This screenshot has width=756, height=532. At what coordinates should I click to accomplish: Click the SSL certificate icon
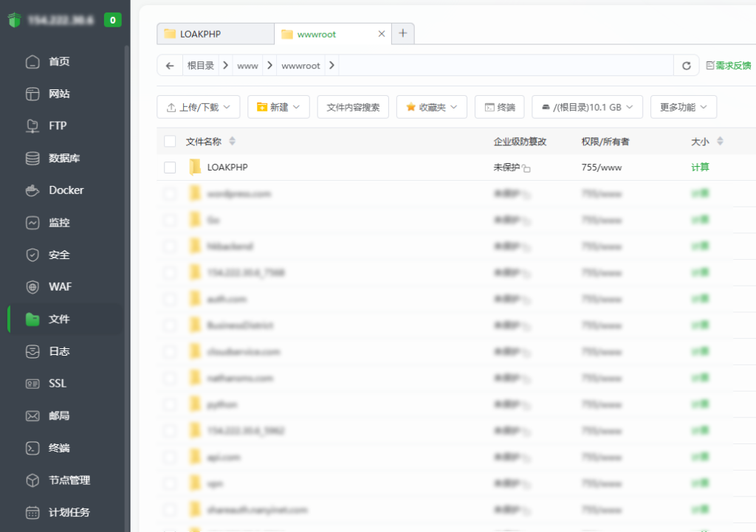[32, 384]
